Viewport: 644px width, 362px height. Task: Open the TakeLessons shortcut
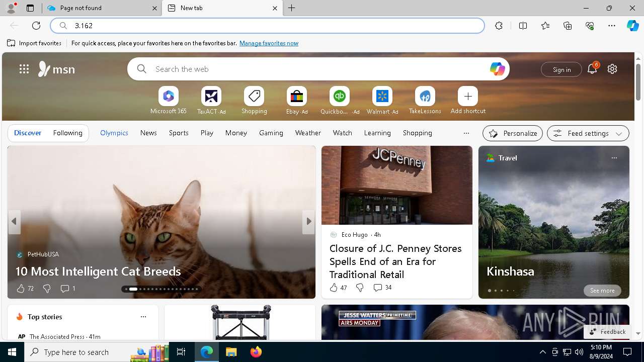click(425, 100)
